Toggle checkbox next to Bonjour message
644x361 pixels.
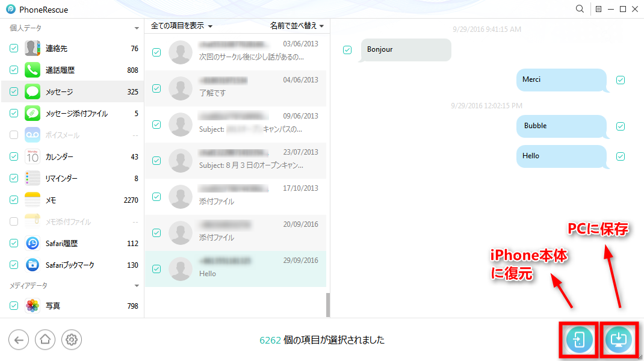(347, 50)
